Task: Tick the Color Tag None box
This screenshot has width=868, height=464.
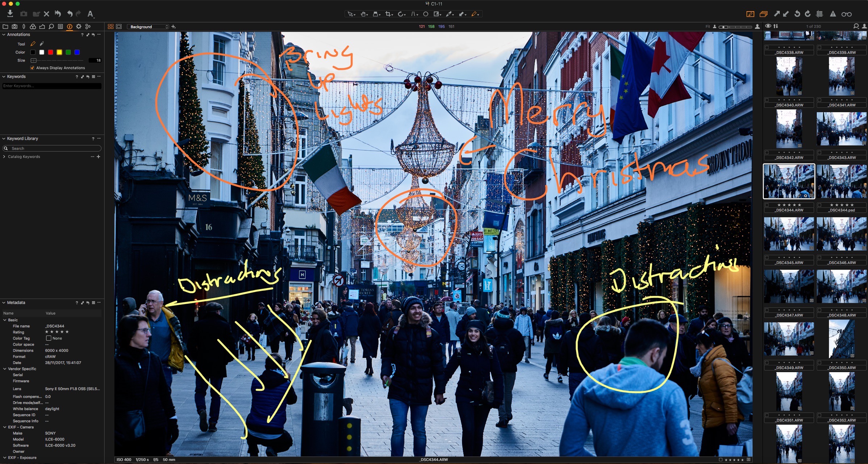Action: [x=49, y=338]
